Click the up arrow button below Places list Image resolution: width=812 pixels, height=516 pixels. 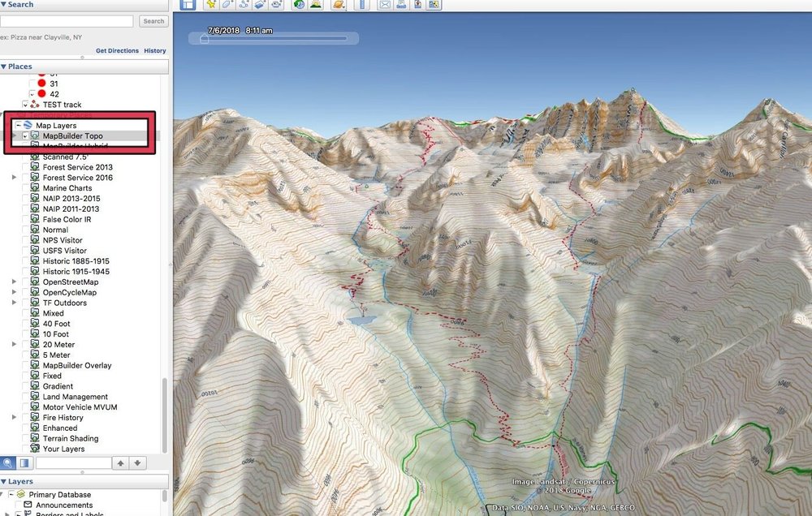click(x=120, y=462)
